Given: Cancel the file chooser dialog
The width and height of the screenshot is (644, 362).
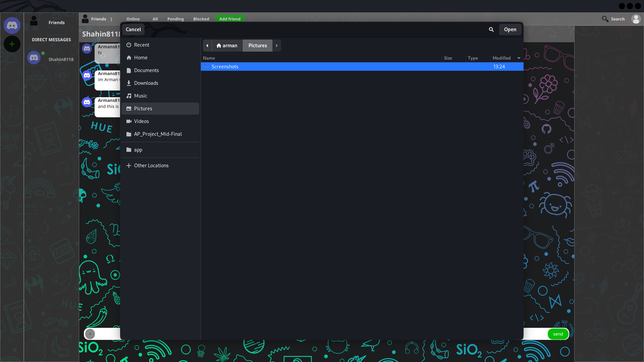Looking at the screenshot, I should (x=133, y=29).
